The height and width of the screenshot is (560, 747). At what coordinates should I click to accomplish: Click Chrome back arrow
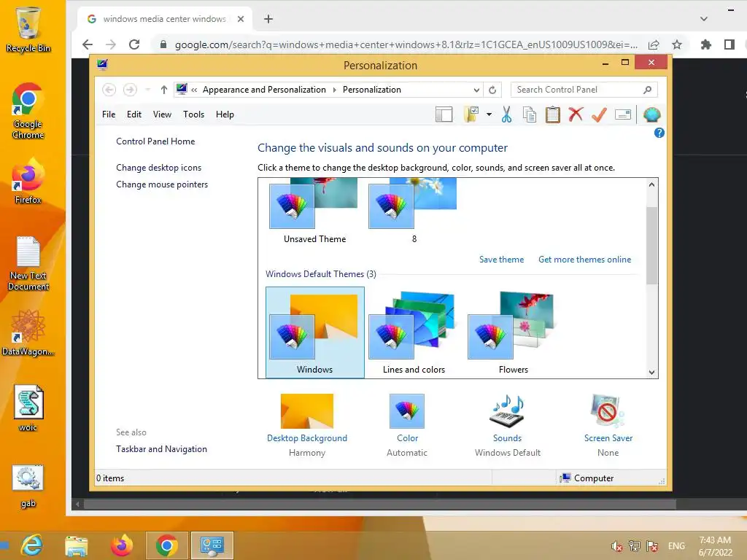pyautogui.click(x=88, y=44)
